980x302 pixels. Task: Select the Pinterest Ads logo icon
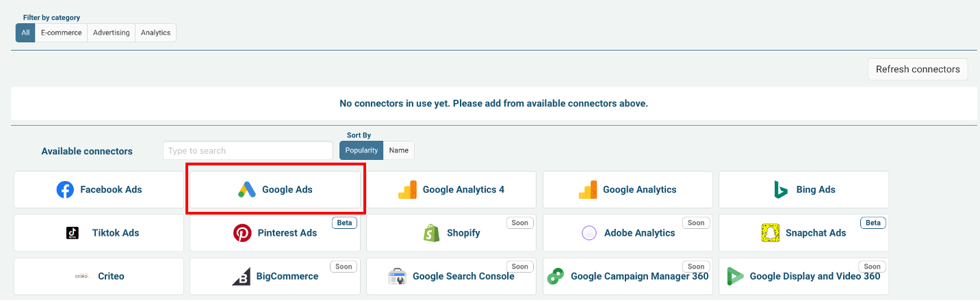242,233
